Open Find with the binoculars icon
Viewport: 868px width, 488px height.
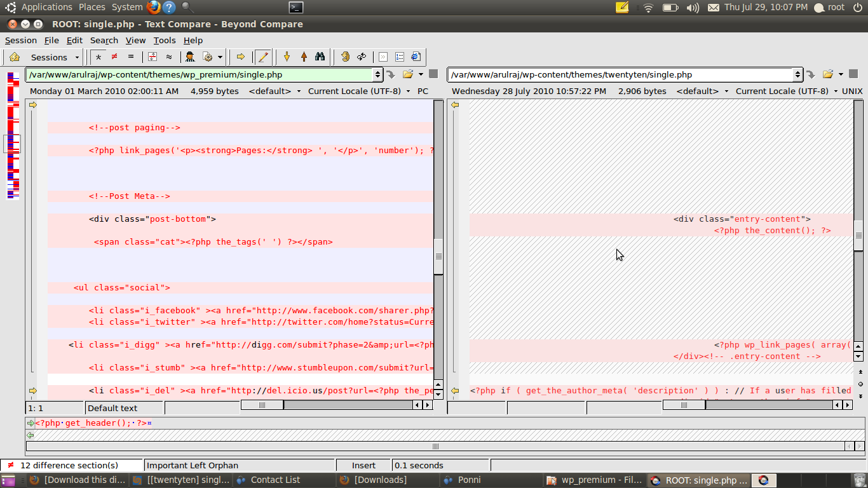pyautogui.click(x=320, y=57)
